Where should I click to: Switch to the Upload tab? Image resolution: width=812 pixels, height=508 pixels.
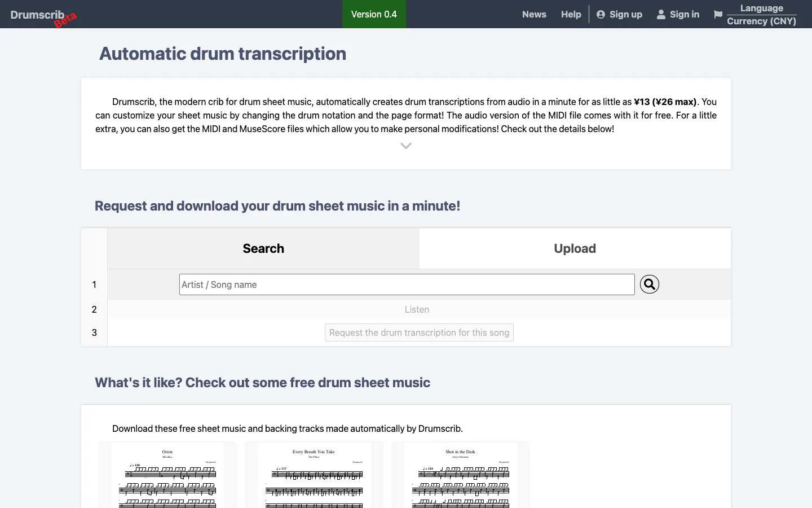click(575, 248)
